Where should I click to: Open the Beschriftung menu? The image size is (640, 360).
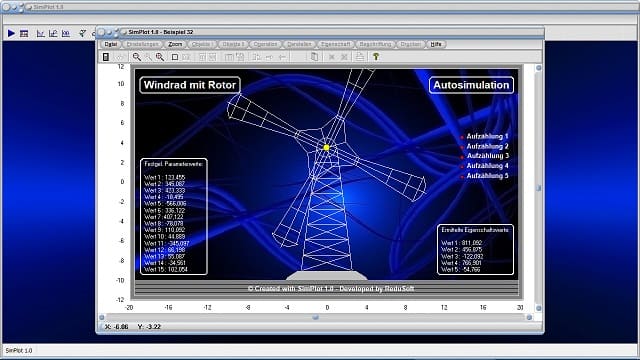tap(375, 44)
